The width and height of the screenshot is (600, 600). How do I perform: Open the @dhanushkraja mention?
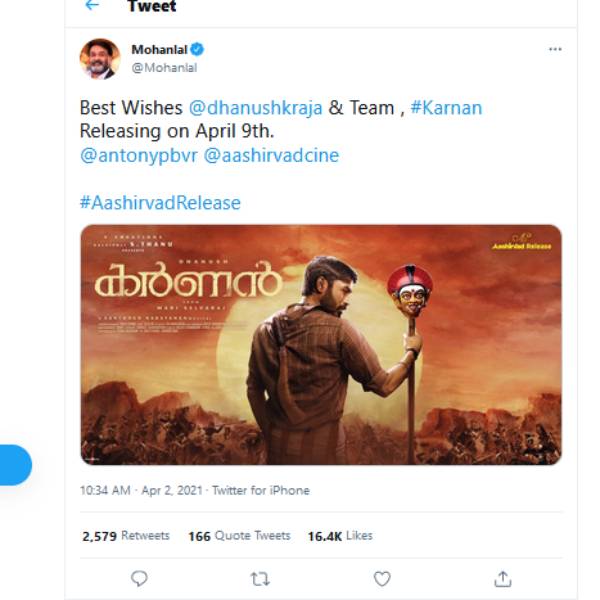coord(258,107)
